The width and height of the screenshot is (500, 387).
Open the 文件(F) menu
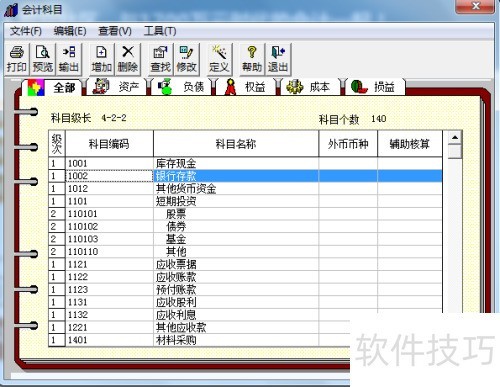pyautogui.click(x=26, y=31)
